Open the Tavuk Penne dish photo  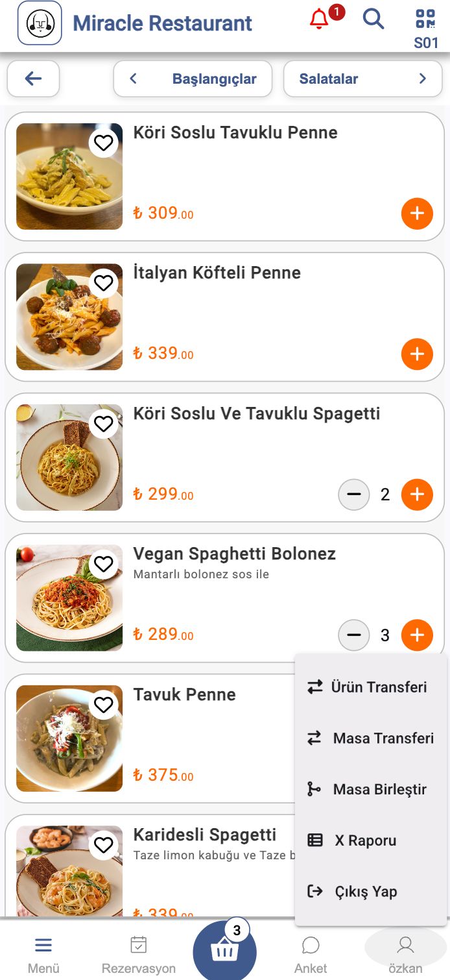tap(69, 738)
